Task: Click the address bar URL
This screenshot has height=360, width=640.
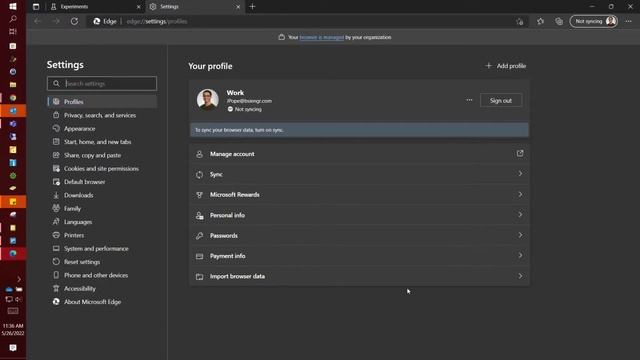Action: (157, 21)
